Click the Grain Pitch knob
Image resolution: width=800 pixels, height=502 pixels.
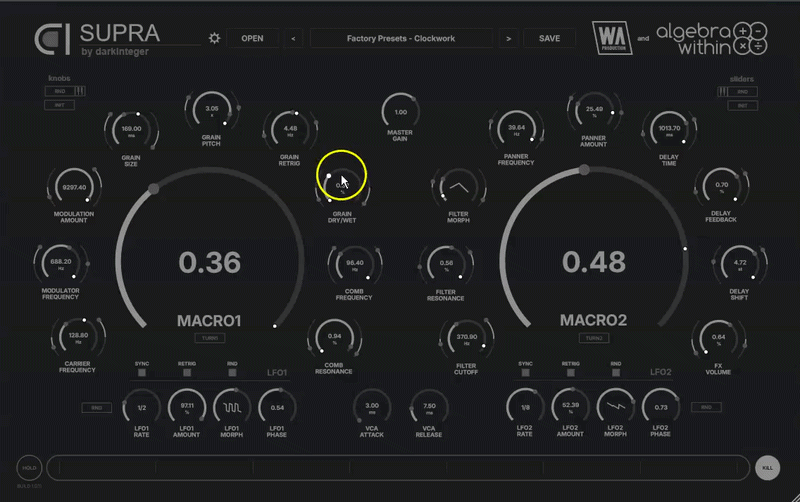pyautogui.click(x=212, y=110)
